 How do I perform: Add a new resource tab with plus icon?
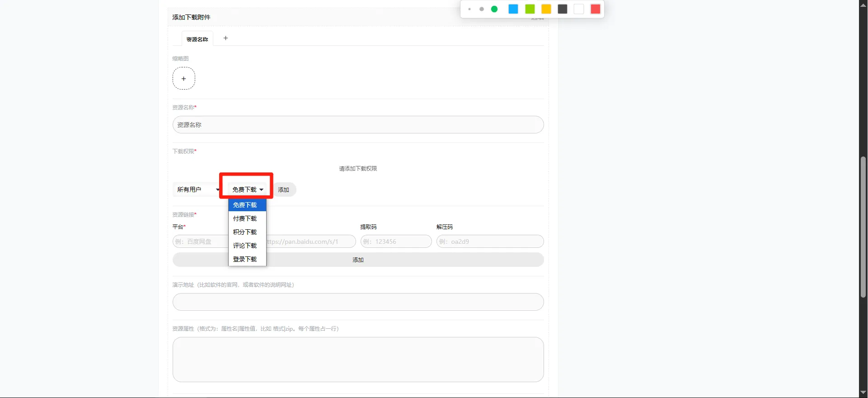(225, 38)
